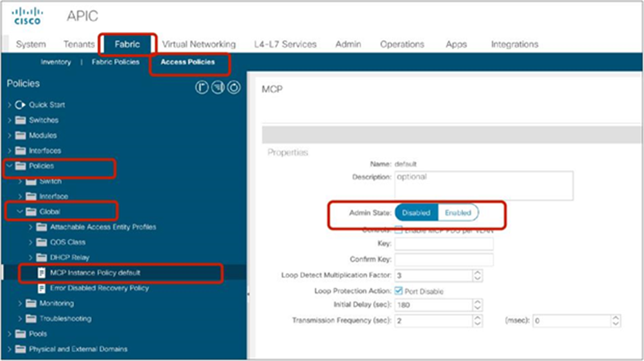Open the Tenants tab
Viewport: 644px width, 361px height.
point(79,44)
